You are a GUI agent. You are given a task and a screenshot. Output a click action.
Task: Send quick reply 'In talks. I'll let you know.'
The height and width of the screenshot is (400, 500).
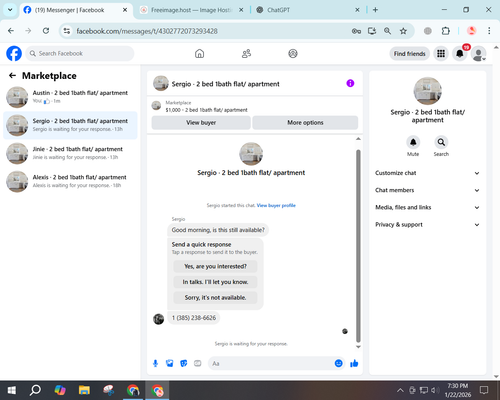(x=215, y=282)
